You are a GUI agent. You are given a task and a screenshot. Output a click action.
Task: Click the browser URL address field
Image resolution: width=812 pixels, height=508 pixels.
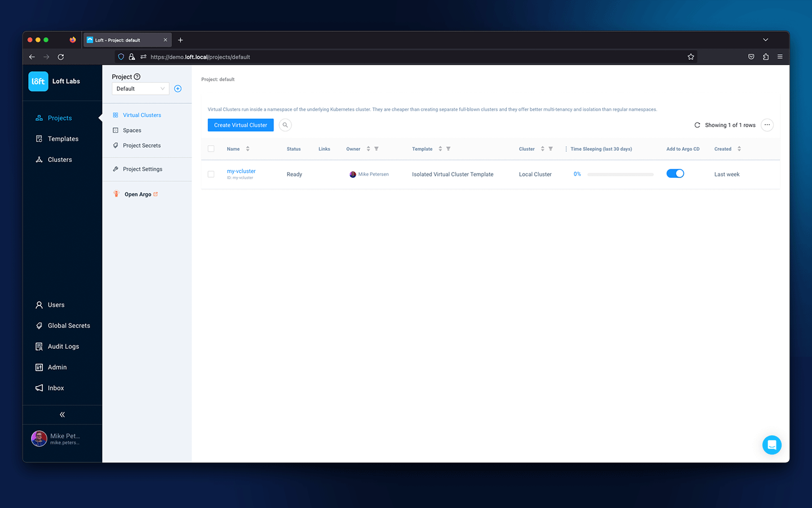(395, 57)
